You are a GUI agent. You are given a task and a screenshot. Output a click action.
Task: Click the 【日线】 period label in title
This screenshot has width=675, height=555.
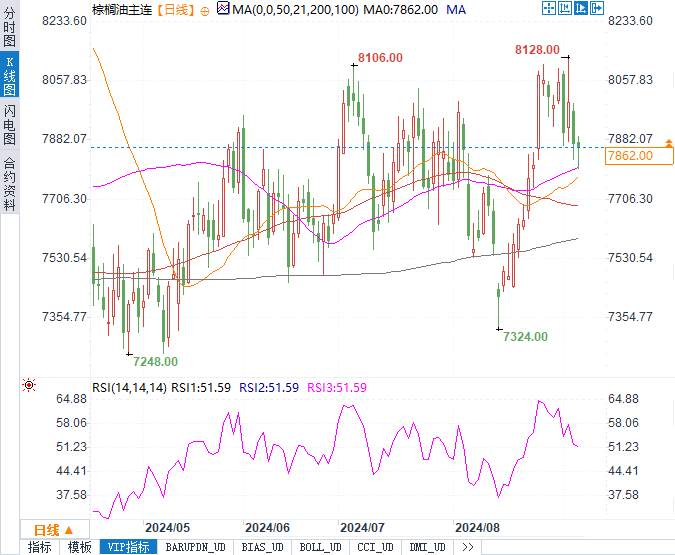(176, 9)
